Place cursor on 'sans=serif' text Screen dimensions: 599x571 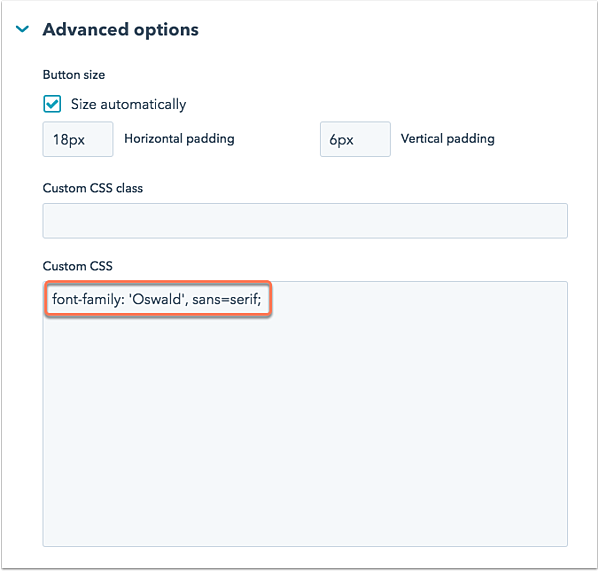224,299
